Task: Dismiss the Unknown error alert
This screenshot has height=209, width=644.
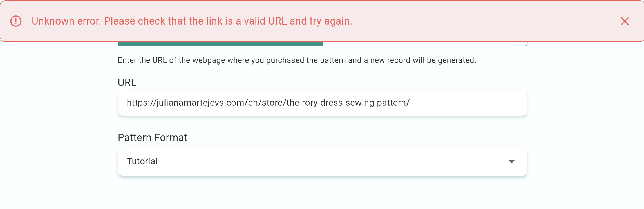Action: coord(625,21)
